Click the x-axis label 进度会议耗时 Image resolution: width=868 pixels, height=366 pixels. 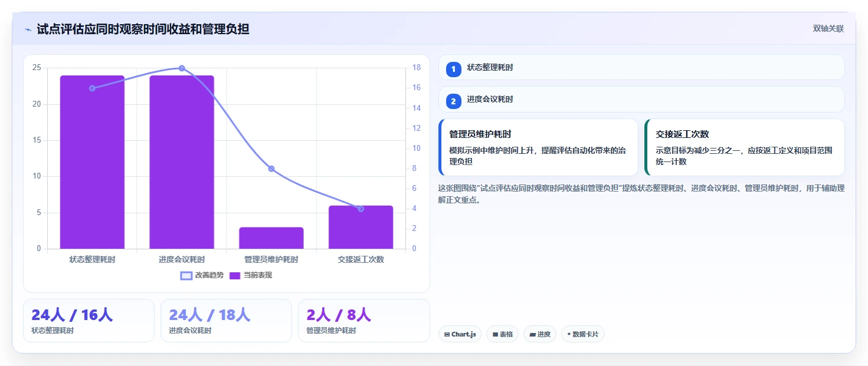[x=182, y=259]
